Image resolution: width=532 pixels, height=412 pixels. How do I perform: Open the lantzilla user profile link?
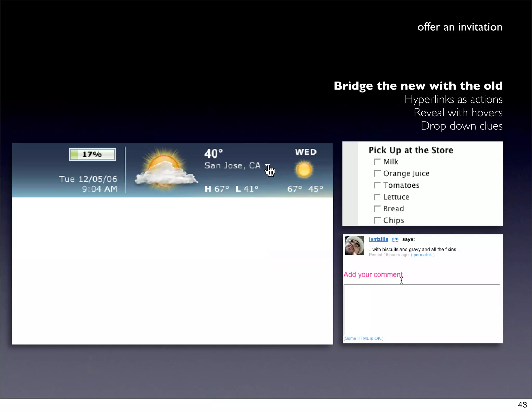click(378, 239)
